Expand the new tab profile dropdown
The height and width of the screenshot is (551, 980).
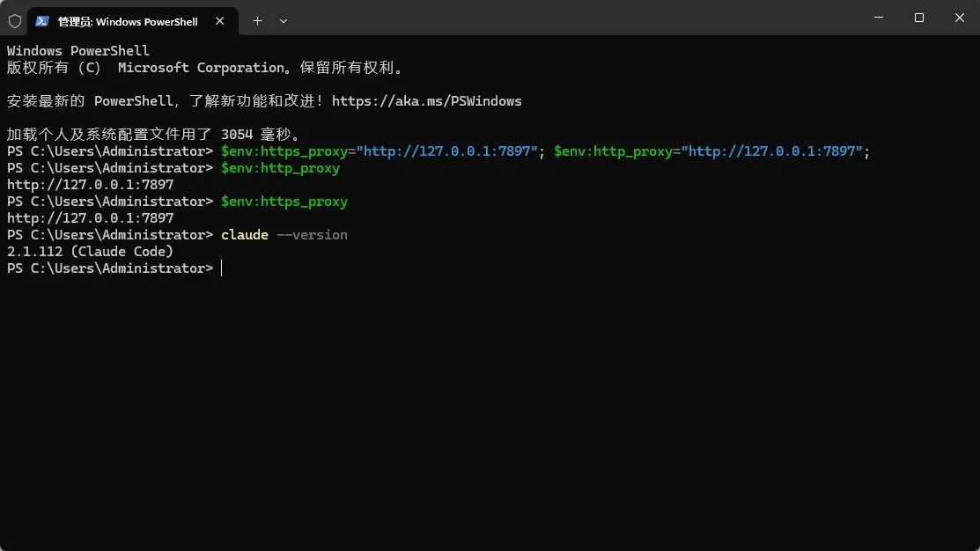pyautogui.click(x=284, y=21)
